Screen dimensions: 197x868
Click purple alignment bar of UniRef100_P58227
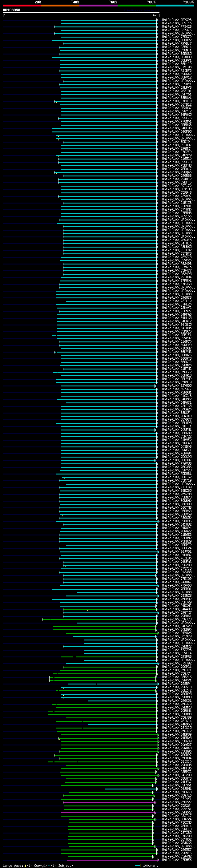[110, 802]
